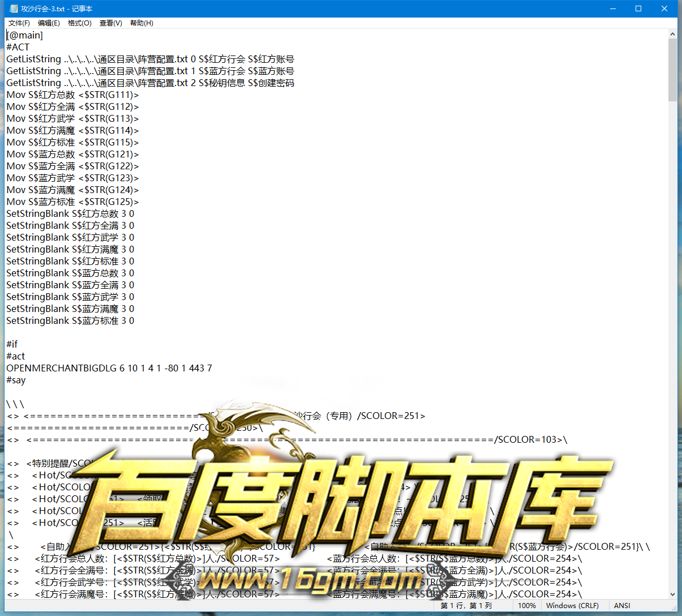Click SetStringBlank S$蓝方全满 3 0 line
The width and height of the screenshot is (682, 616).
click(x=70, y=285)
